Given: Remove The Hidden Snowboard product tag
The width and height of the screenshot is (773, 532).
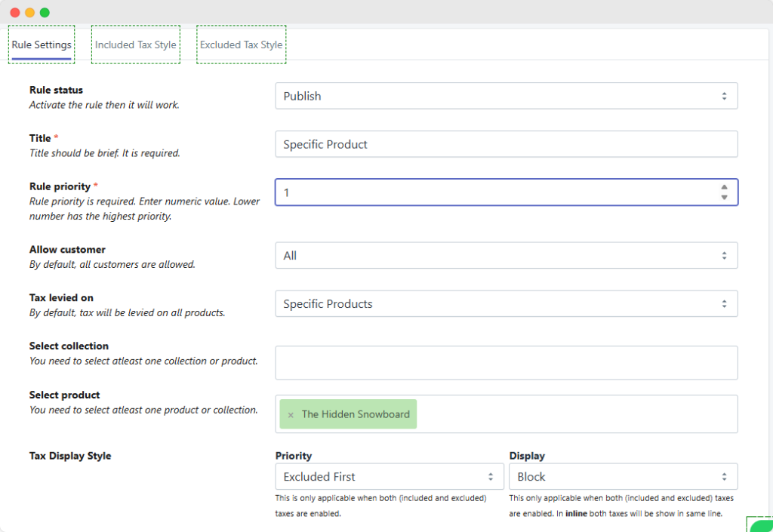Looking at the screenshot, I should [x=291, y=415].
